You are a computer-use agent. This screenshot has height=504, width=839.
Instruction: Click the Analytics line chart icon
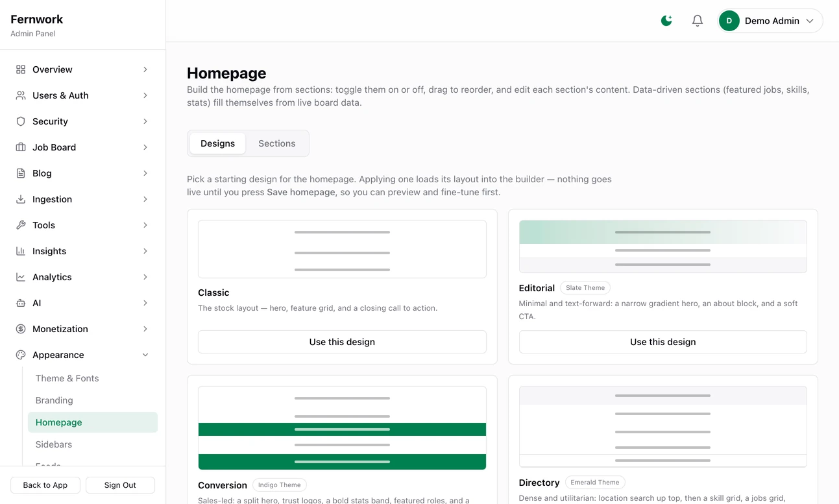click(x=21, y=277)
